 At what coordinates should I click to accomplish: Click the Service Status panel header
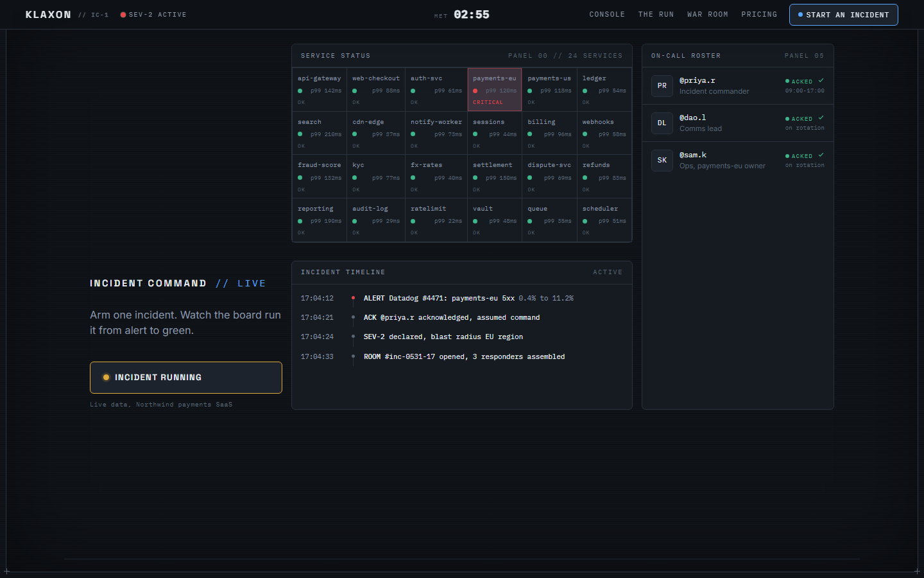(x=462, y=56)
